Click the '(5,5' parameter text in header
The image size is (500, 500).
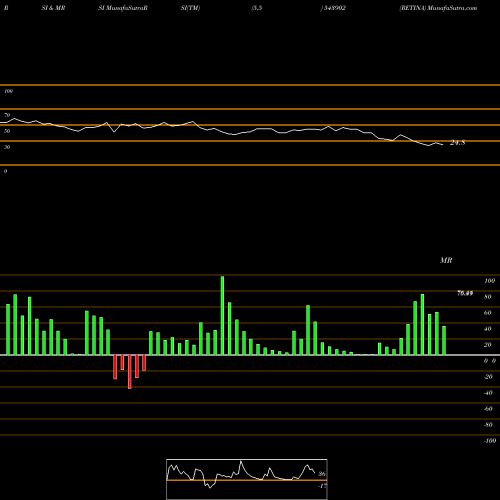point(257,8)
